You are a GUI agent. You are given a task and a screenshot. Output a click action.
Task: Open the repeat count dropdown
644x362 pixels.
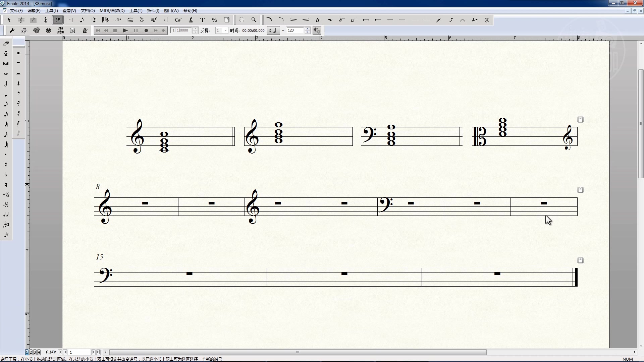(225, 31)
